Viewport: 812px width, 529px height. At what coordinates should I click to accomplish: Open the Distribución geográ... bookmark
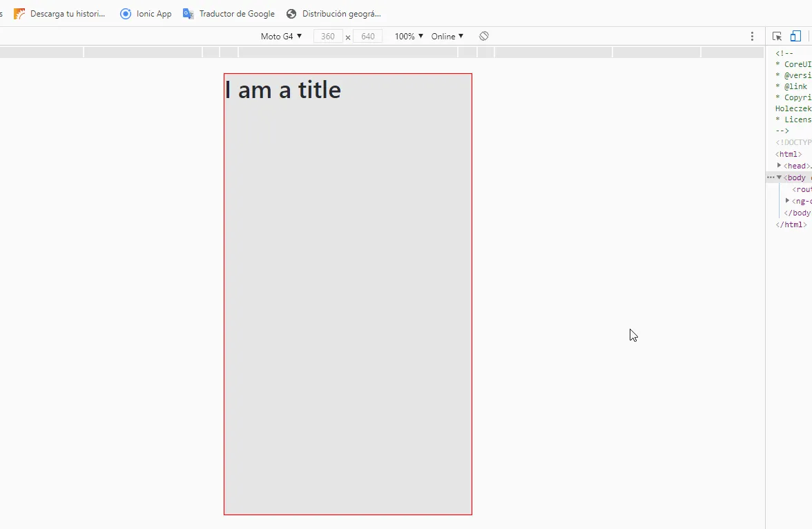coord(334,14)
